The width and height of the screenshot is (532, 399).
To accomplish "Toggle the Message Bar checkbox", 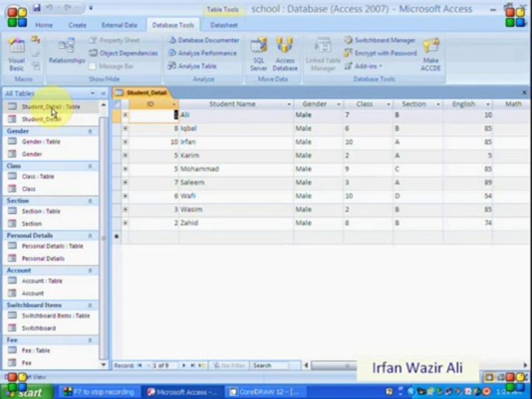I will coord(93,66).
